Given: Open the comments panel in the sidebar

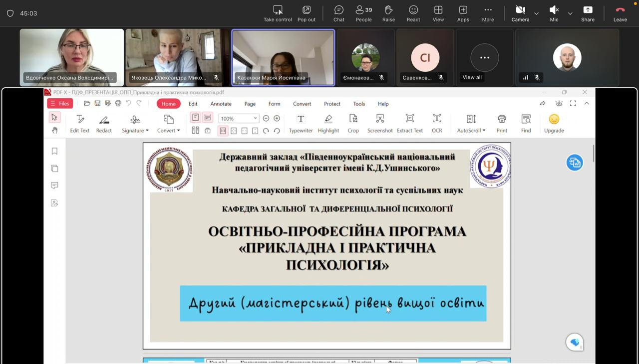Looking at the screenshot, I should [x=54, y=185].
